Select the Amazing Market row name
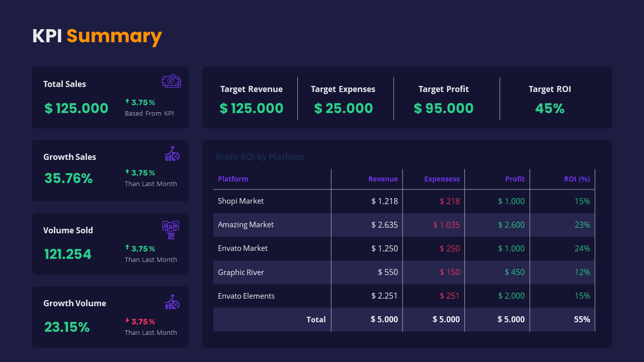The width and height of the screenshot is (644, 362). (x=246, y=225)
